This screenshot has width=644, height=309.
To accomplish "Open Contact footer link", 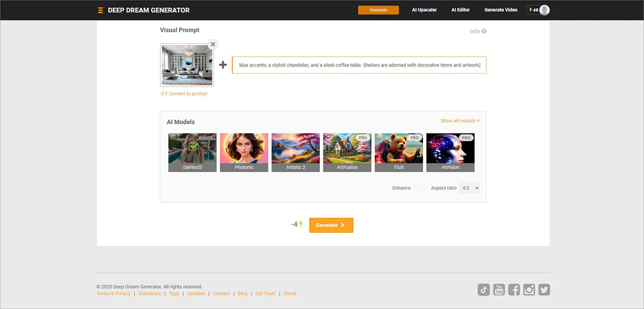I will pyautogui.click(x=221, y=293).
